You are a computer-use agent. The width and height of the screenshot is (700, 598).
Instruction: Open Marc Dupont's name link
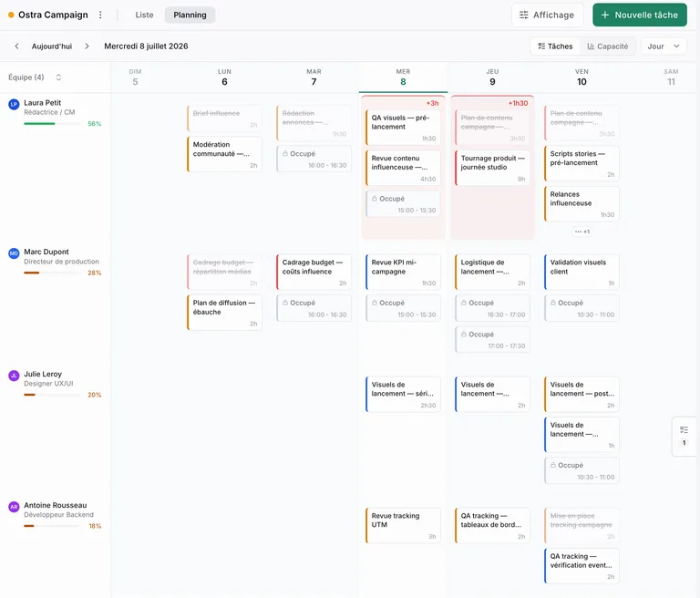(46, 252)
